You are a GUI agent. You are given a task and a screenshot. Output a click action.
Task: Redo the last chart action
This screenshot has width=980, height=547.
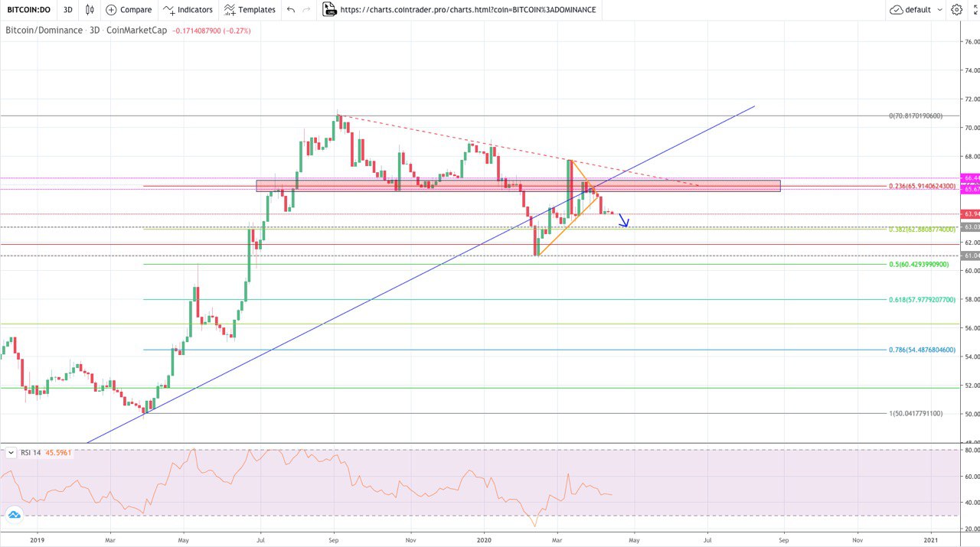point(307,10)
